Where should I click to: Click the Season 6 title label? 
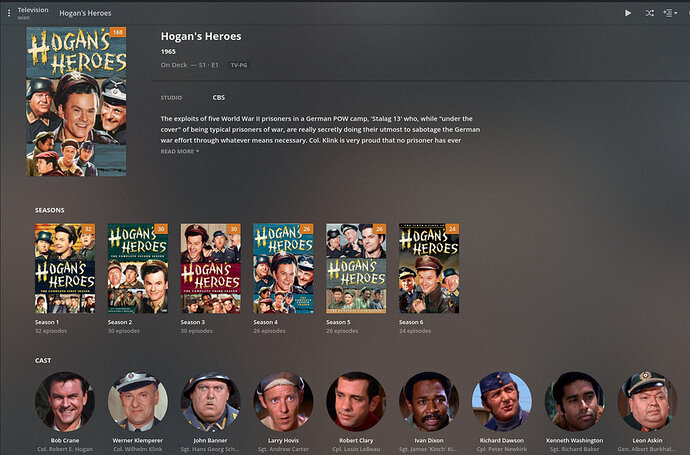point(411,322)
